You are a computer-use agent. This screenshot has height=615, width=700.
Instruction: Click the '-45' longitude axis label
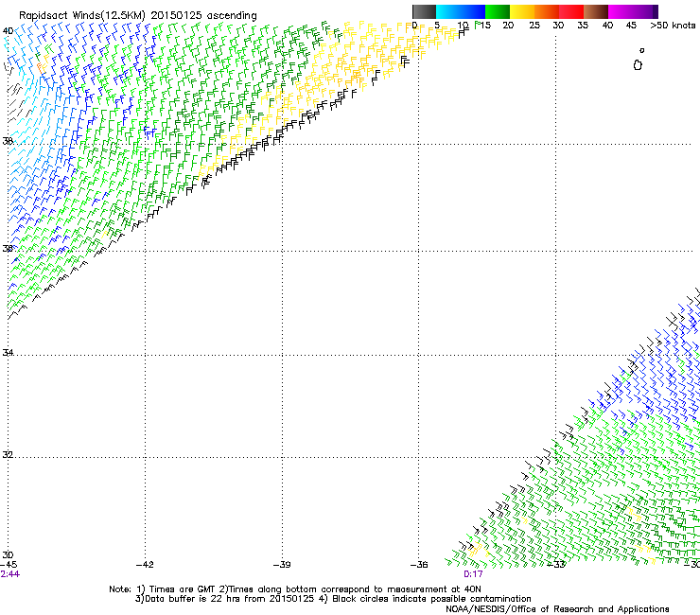[9, 565]
